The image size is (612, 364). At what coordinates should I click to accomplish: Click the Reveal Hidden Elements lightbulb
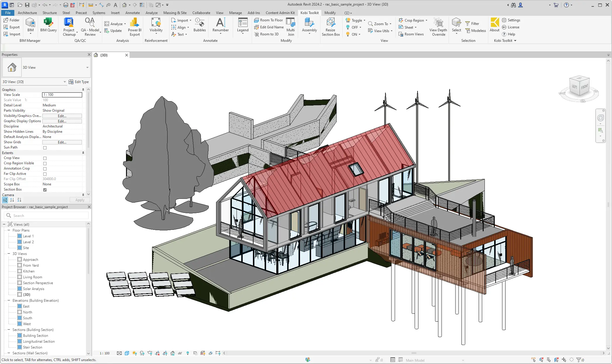[x=188, y=353]
